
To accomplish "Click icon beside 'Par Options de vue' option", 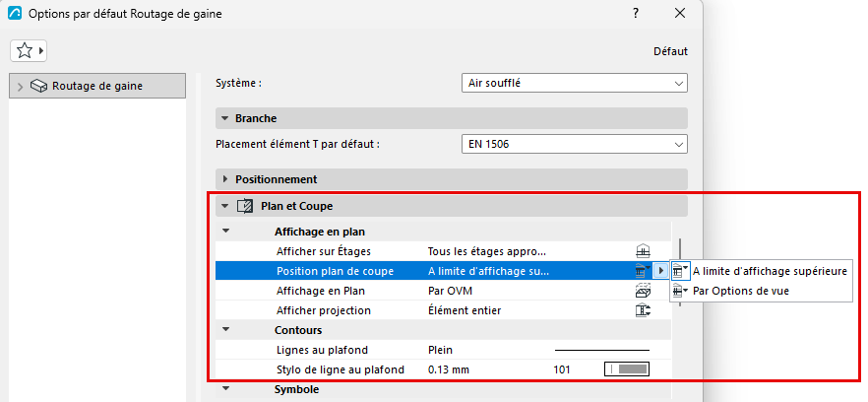I will [681, 291].
